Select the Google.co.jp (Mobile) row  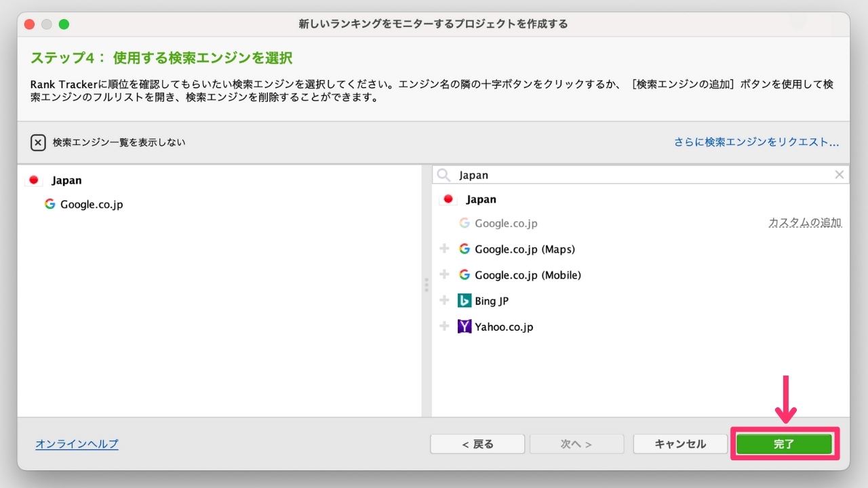[640, 274]
